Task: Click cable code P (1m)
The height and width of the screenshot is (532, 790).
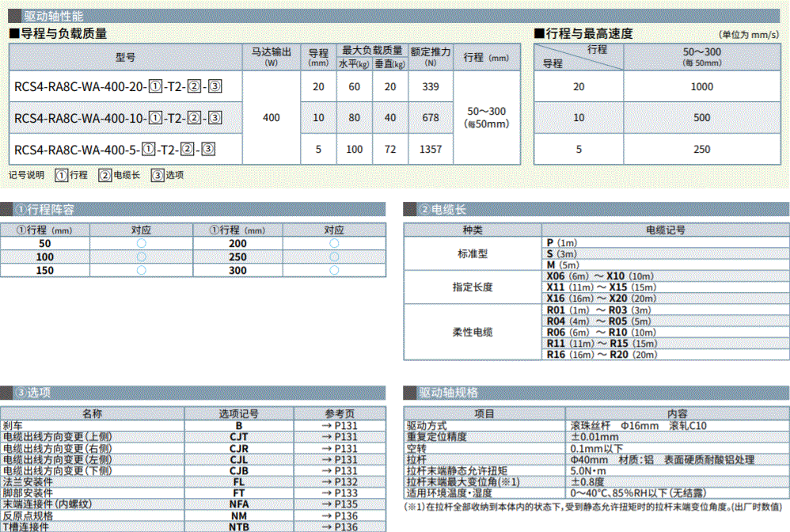Action: (562, 243)
